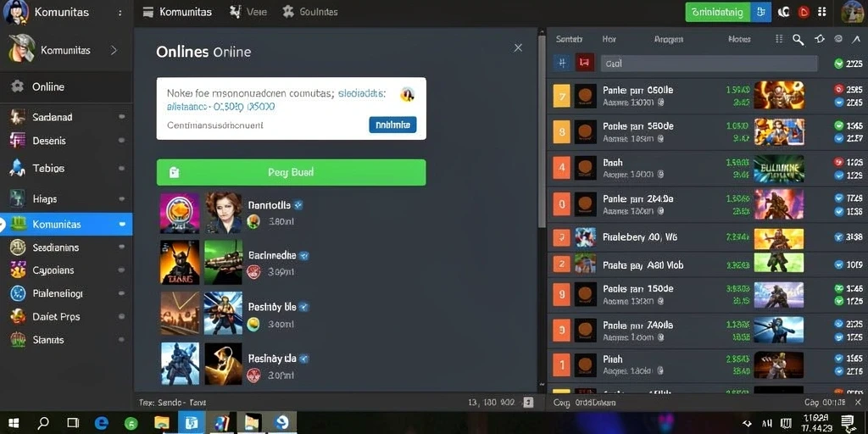Open the three-dot menu beside Komunitas title

120,12
